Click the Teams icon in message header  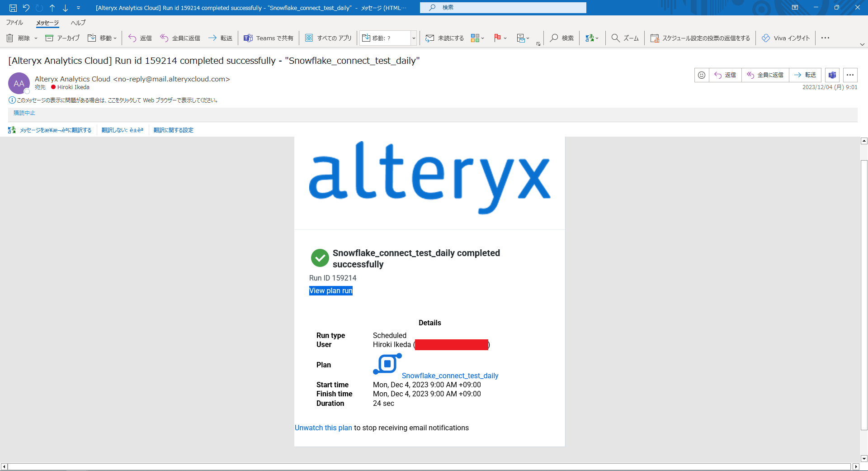[832, 75]
